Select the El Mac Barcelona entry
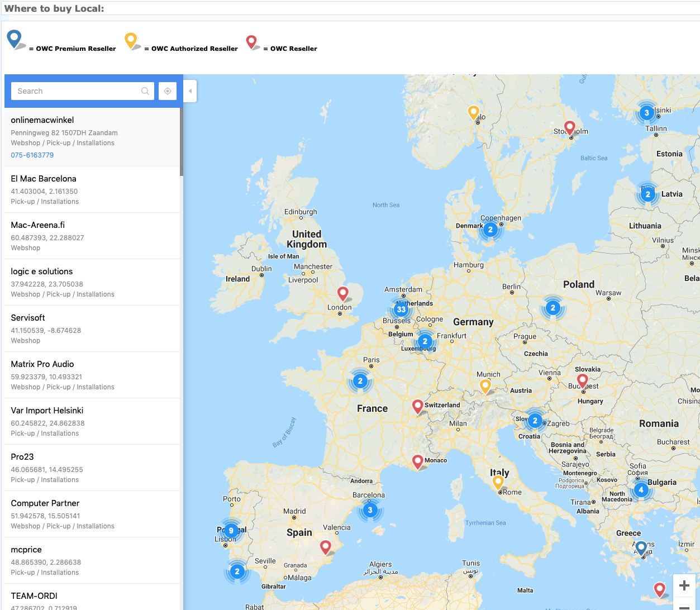This screenshot has height=610, width=700. [x=92, y=189]
